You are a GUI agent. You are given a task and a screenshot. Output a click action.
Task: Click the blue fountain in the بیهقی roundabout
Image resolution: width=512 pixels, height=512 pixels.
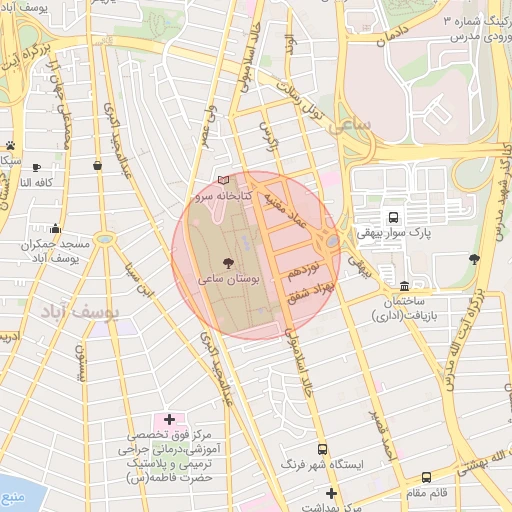pos(332,241)
